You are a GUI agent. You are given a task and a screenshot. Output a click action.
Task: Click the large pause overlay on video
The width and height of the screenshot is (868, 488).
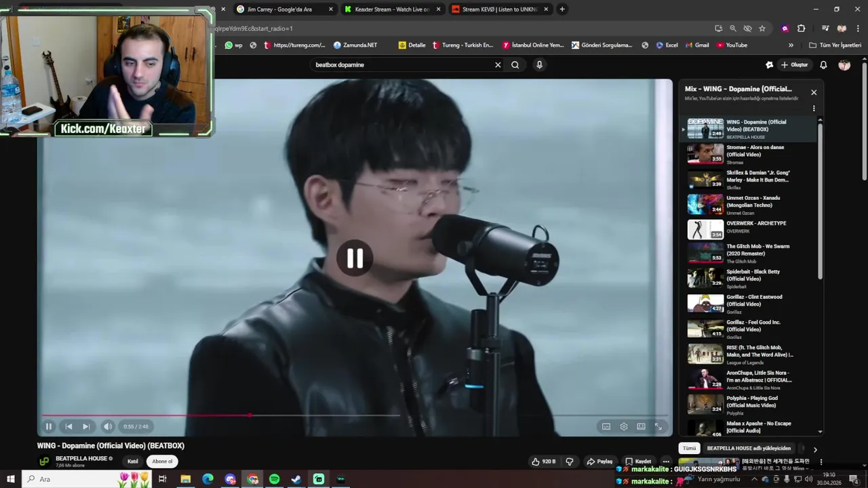click(x=355, y=258)
